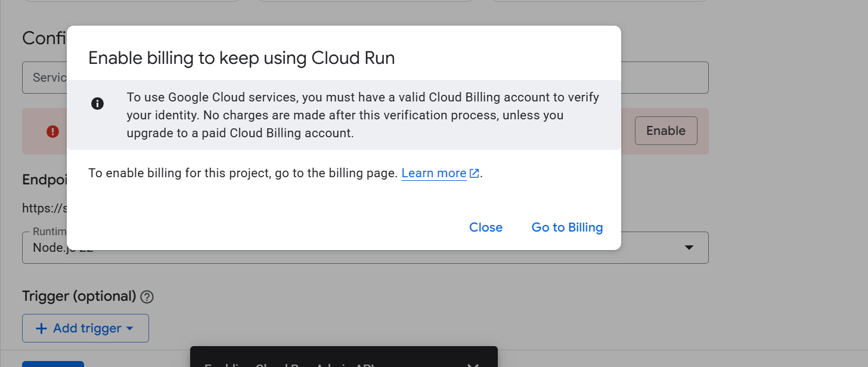Click the dialog title Enable billing text

[x=241, y=58]
